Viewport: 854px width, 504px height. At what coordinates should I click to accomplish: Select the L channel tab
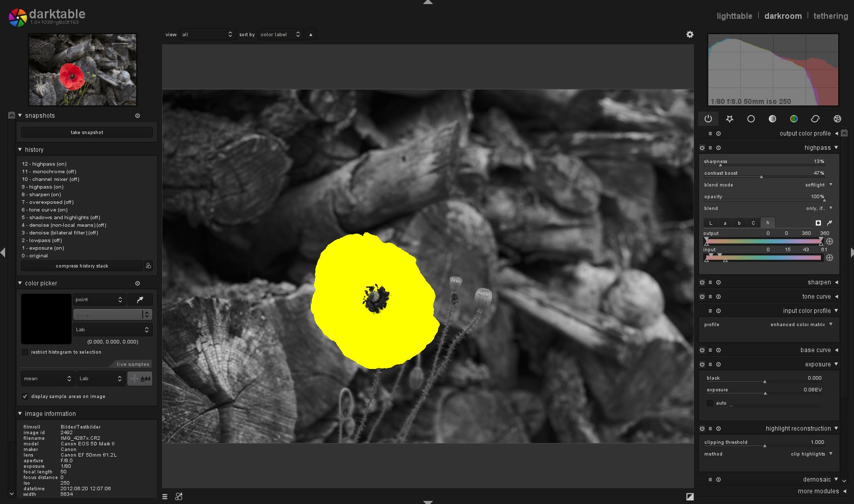tap(711, 223)
